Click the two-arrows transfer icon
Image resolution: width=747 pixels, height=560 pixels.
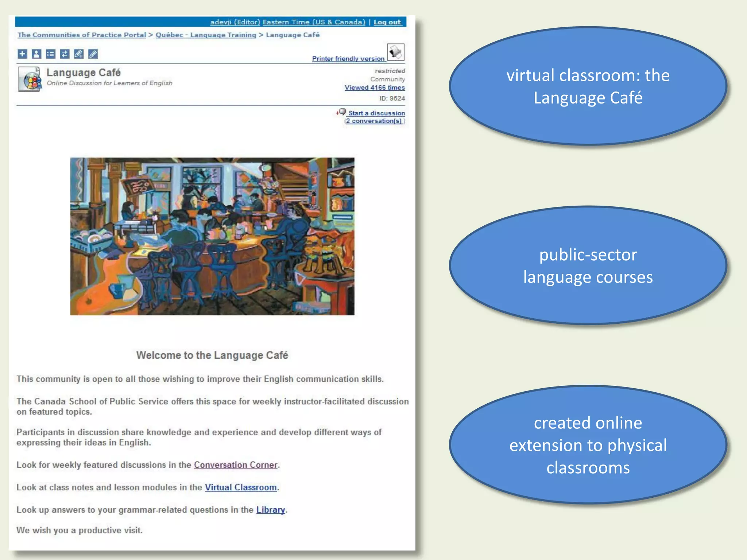(65, 54)
